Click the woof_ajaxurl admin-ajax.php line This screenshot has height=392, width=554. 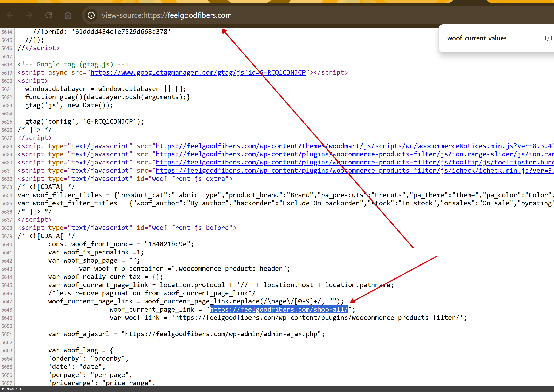[x=186, y=334]
